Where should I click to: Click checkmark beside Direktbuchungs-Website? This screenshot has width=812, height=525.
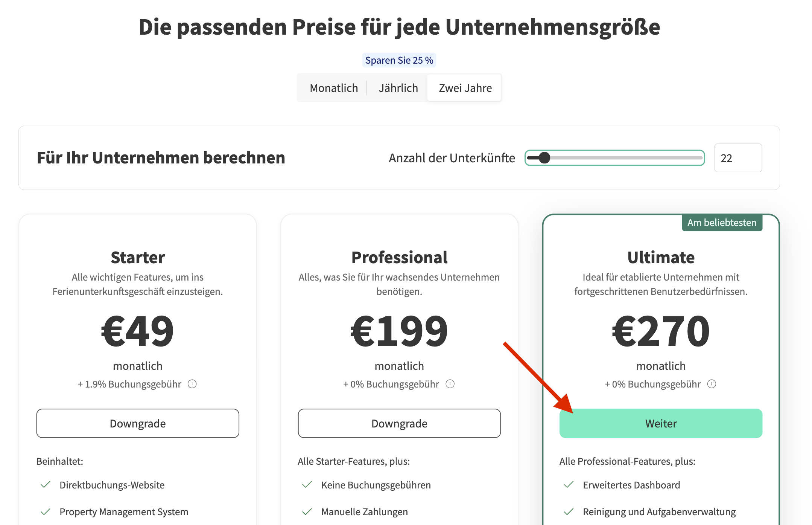click(x=46, y=485)
